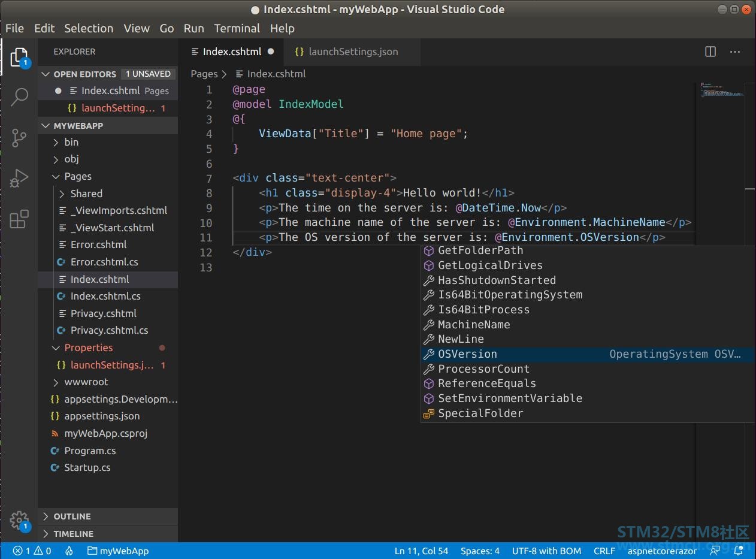This screenshot has height=559, width=756.
Task: Select GetLogicalDrives method suggestion
Action: click(587, 265)
